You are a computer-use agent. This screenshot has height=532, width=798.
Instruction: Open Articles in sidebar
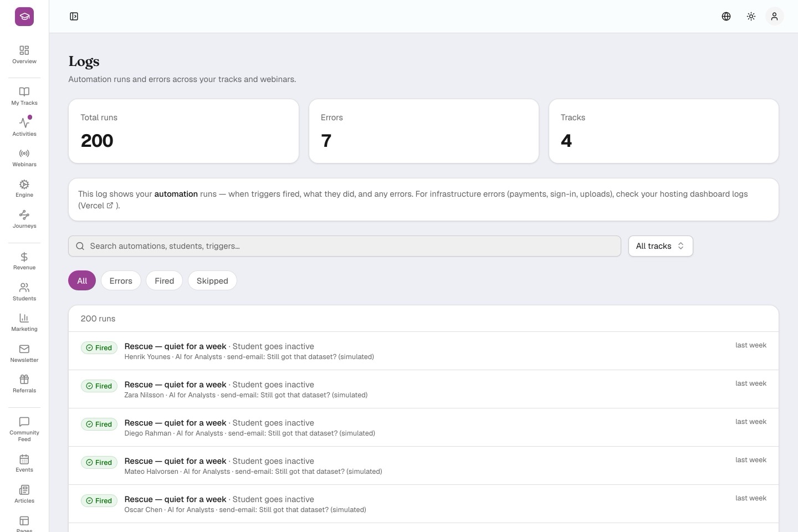[24, 494]
